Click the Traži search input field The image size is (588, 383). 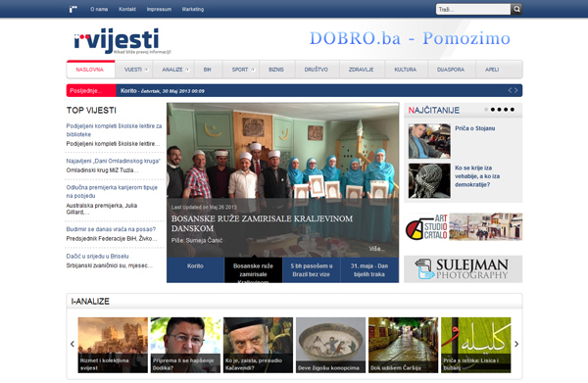(473, 9)
